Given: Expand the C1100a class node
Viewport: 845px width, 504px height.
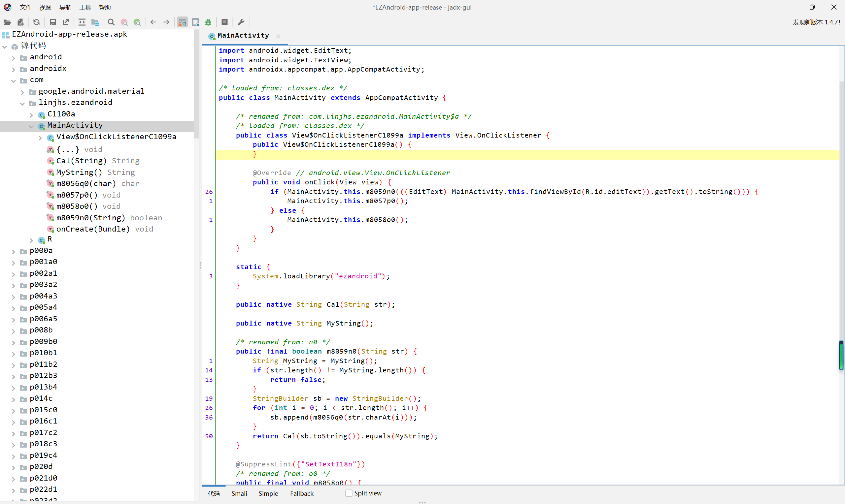Looking at the screenshot, I should [31, 115].
